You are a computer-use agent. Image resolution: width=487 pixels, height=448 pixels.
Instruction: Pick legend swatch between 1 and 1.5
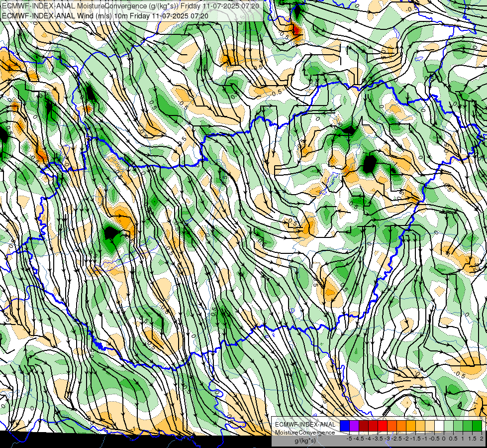468,426
